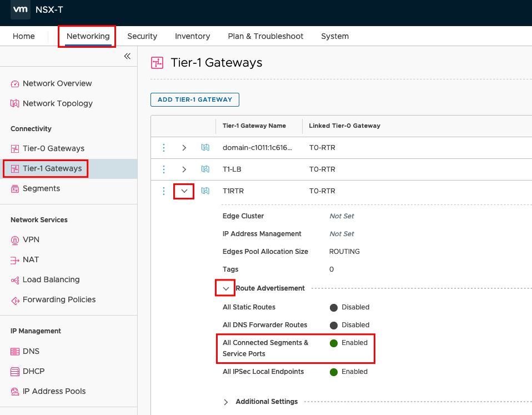Open actions menu for T1-LB row
This screenshot has width=532, height=415.
(164, 169)
